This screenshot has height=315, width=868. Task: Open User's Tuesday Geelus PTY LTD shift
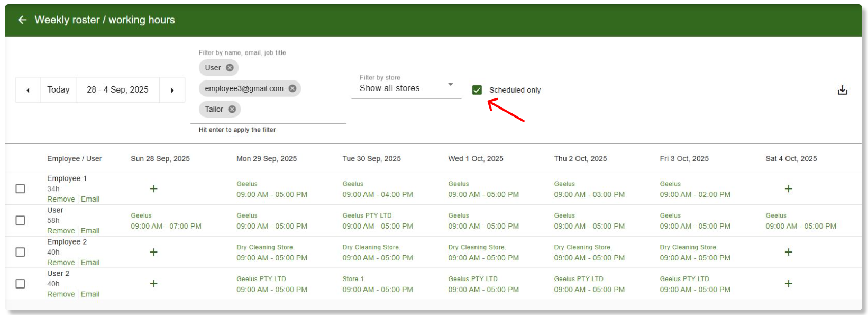[377, 221]
